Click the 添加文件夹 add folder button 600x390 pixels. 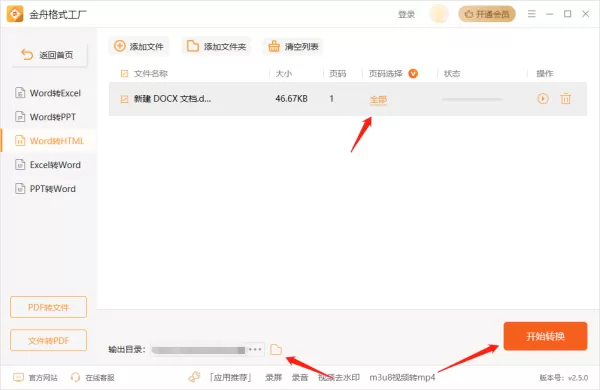click(x=217, y=46)
